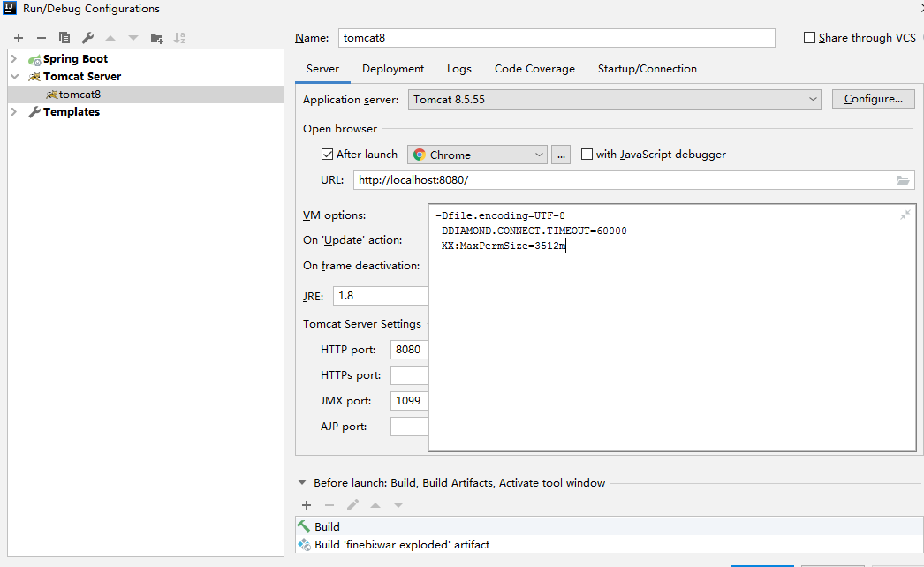The image size is (924, 567).
Task: Open edit templates with the wrench icon
Action: coord(86,38)
